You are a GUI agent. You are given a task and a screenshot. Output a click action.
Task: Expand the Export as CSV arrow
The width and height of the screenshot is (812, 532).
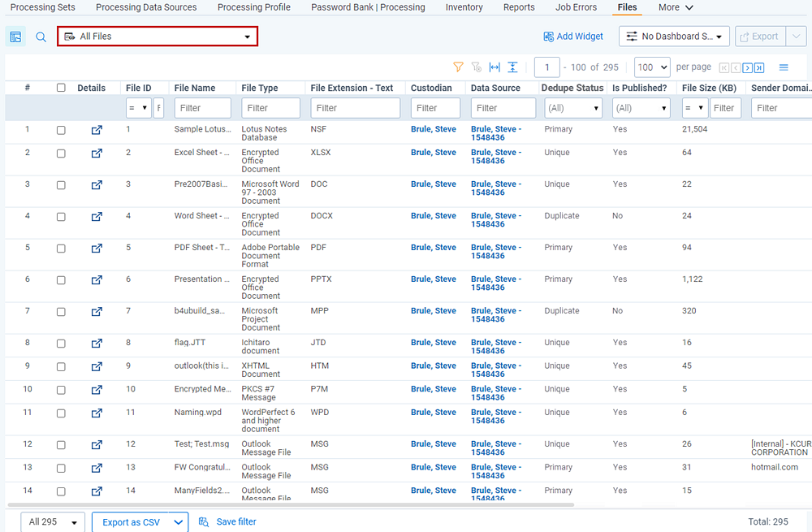pyautogui.click(x=178, y=522)
